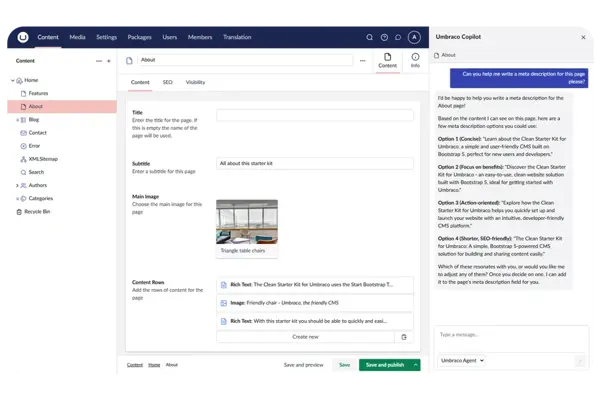Select the Search page in tree
The width and height of the screenshot is (600, 401).
pos(36,172)
